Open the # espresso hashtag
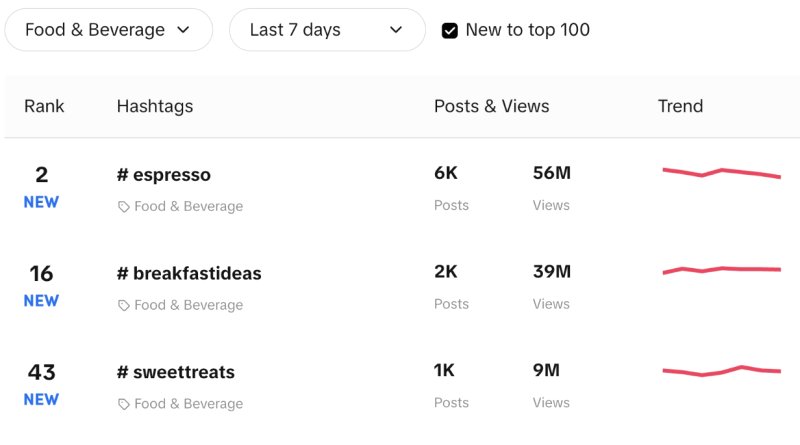Image resolution: width=800 pixels, height=445 pixels. tap(164, 175)
